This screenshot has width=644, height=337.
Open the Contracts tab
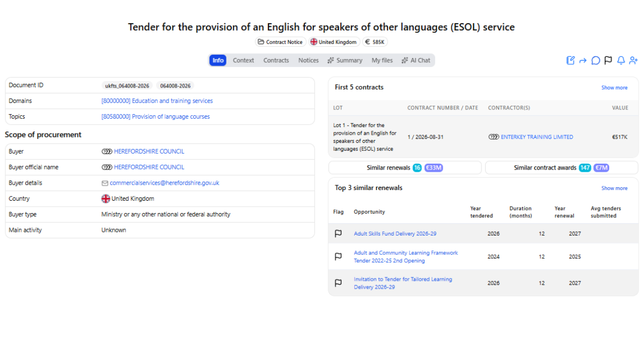pyautogui.click(x=276, y=60)
